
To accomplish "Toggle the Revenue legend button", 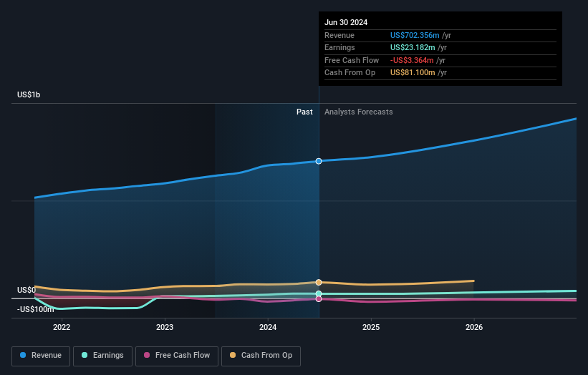I will 41,356.
